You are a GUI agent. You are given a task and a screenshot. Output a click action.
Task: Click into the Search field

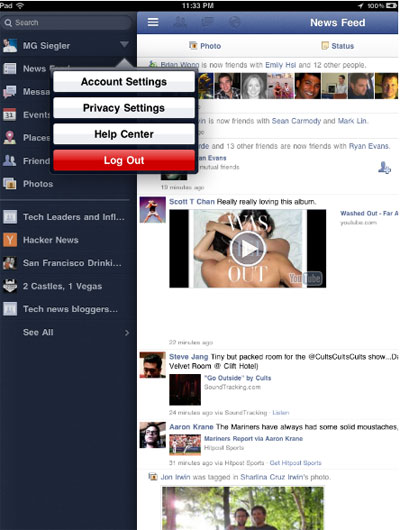66,23
